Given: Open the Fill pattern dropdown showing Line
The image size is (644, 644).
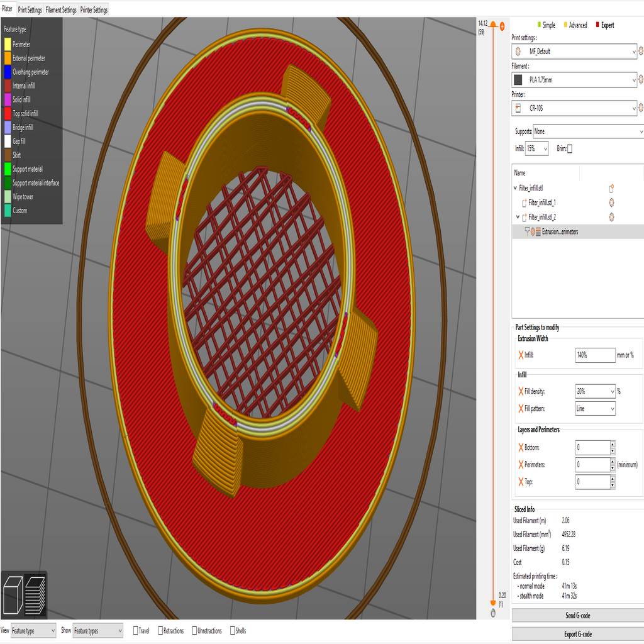Looking at the screenshot, I should click(594, 408).
